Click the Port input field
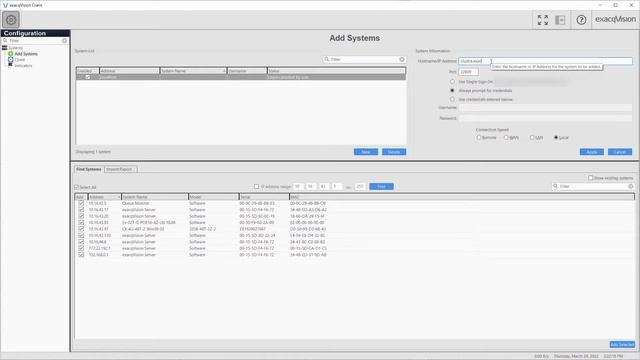This screenshot has width=640, height=360. coord(468,72)
